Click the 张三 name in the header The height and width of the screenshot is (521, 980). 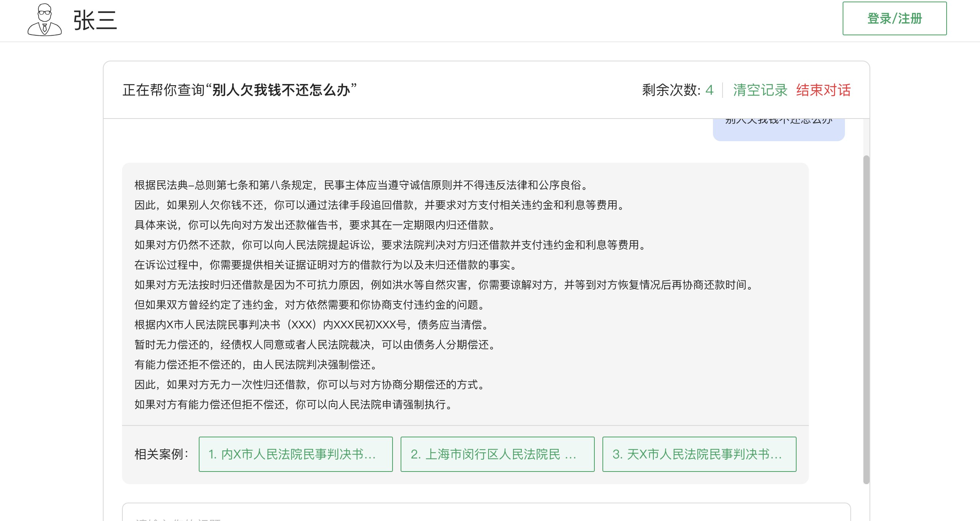[95, 21]
